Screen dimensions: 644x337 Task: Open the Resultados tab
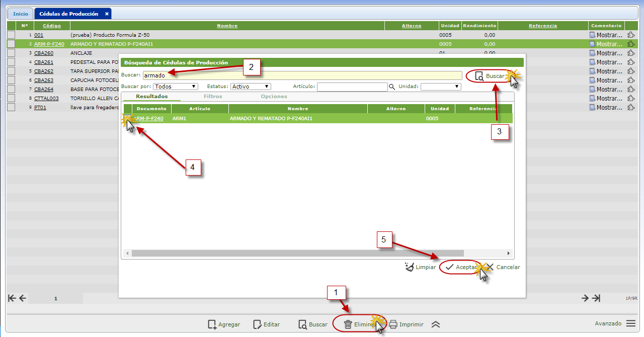(152, 96)
